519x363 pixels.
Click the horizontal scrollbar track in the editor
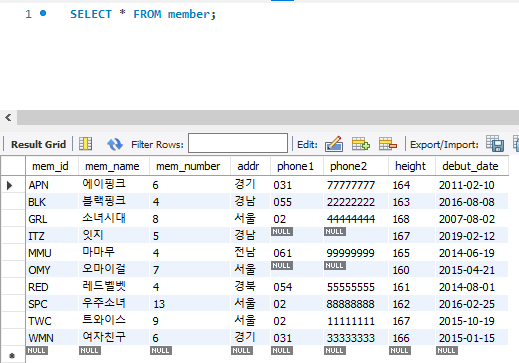click(x=268, y=117)
